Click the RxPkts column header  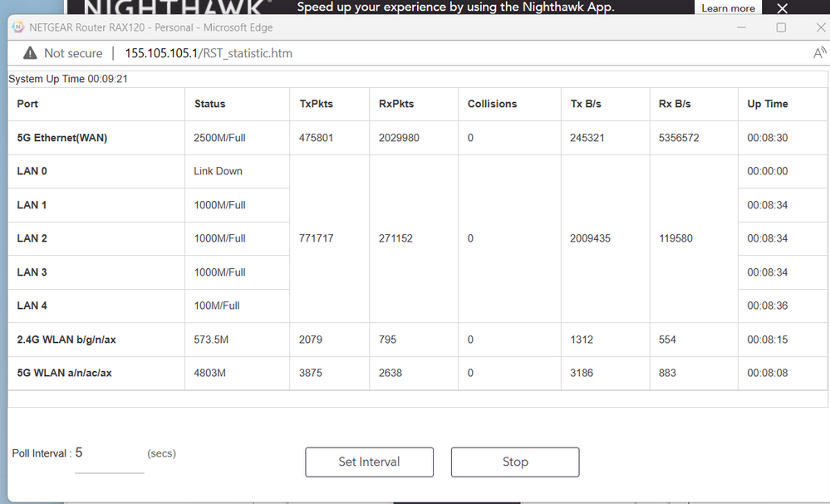[396, 104]
